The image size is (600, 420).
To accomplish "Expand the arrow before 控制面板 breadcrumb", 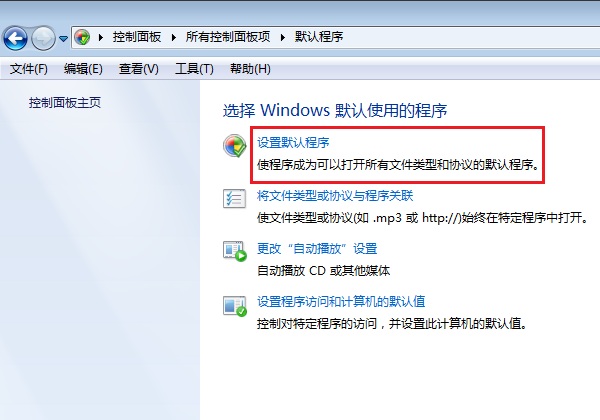I will 101,37.
